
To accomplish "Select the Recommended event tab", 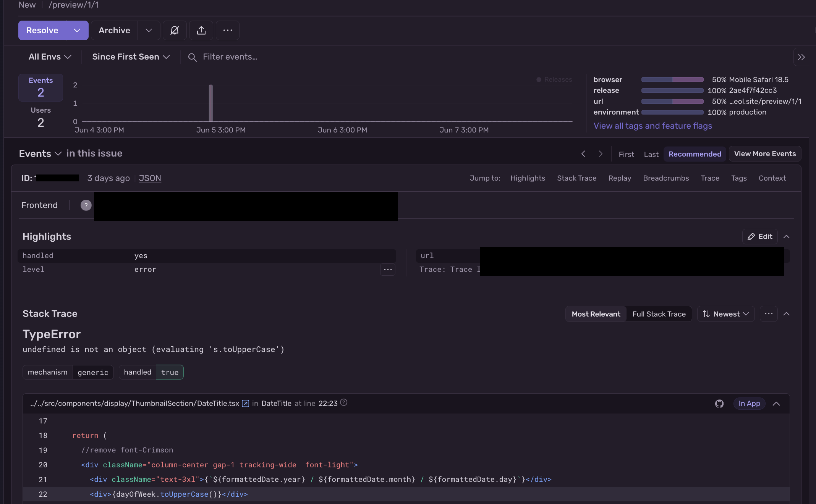I will [695, 154].
